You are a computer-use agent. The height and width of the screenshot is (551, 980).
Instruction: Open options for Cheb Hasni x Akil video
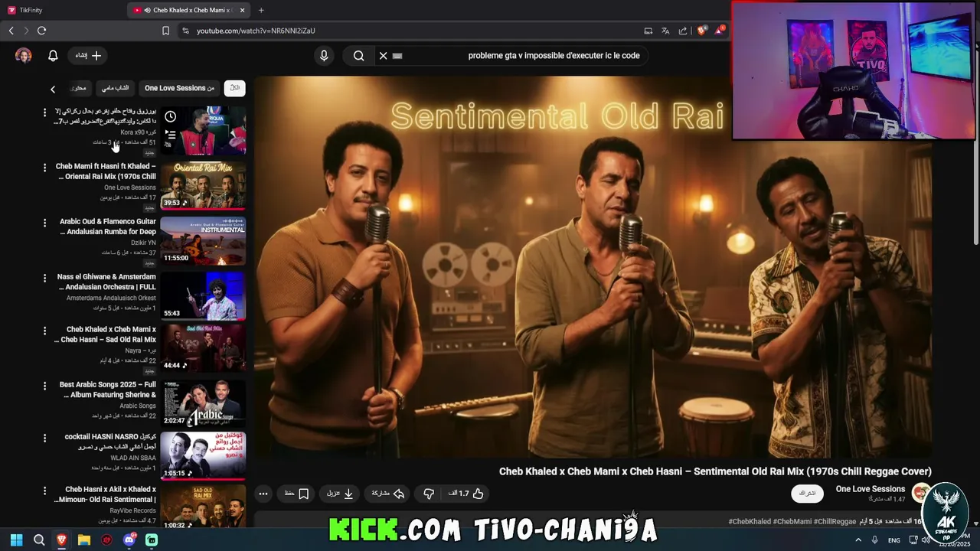(x=44, y=490)
